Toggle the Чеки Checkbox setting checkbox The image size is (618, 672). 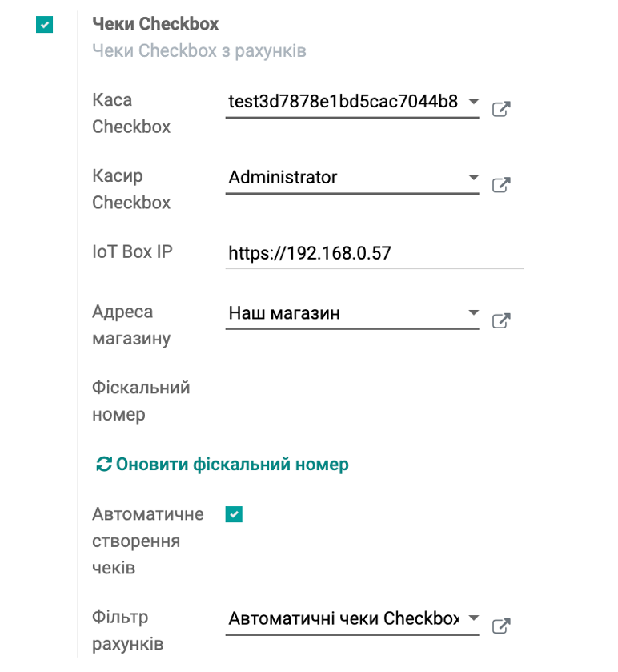click(44, 25)
